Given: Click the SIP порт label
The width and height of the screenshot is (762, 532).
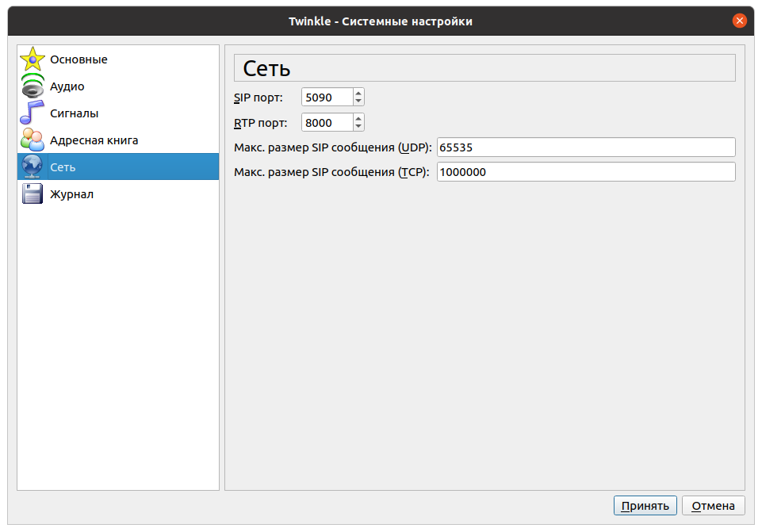Looking at the screenshot, I should 258,98.
